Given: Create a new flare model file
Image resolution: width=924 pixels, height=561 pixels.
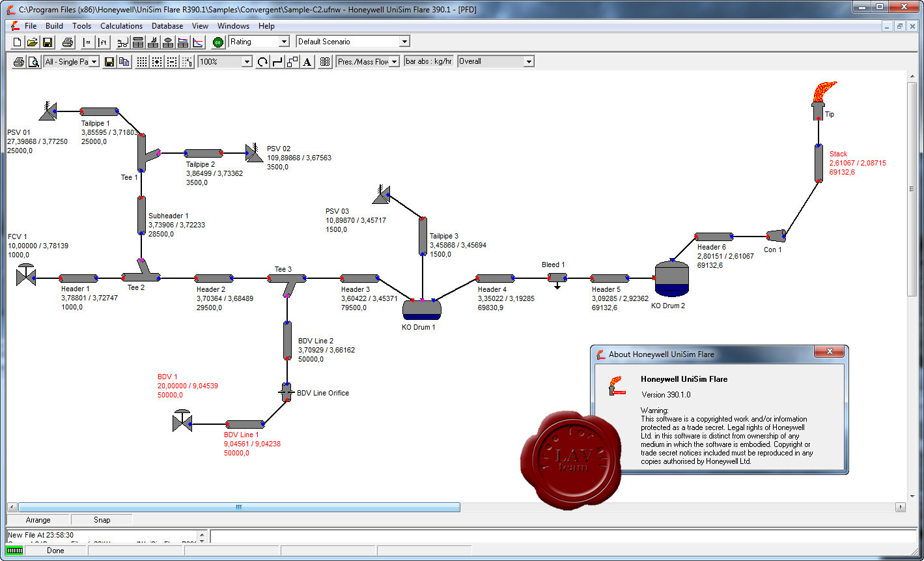Looking at the screenshot, I should pyautogui.click(x=18, y=42).
